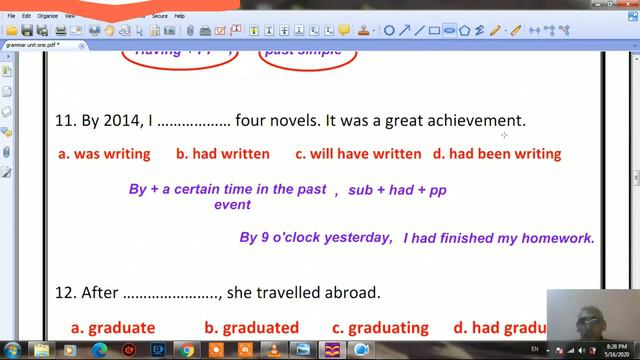This screenshot has height=360, width=640.
Task: Select the pencil drawing tool
Action: pyautogui.click(x=495, y=31)
